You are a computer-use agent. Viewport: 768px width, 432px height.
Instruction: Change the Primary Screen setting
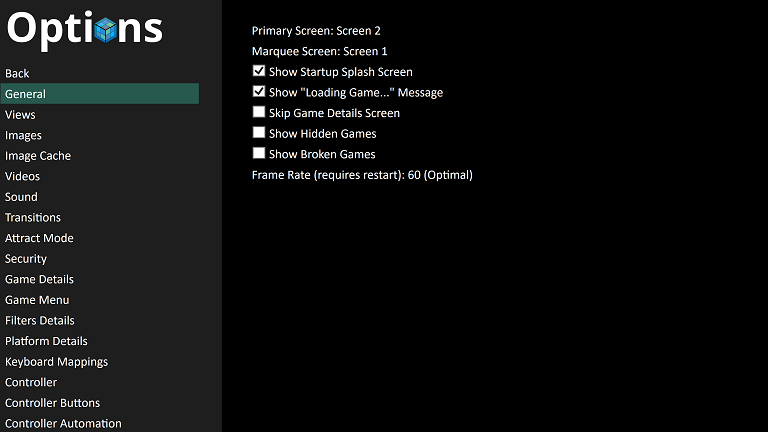point(316,31)
